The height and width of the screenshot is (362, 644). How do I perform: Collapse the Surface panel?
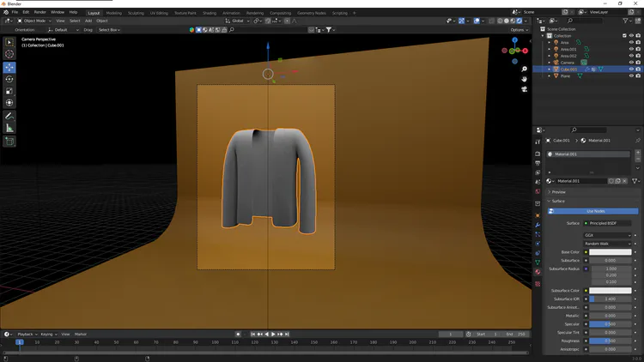point(556,201)
